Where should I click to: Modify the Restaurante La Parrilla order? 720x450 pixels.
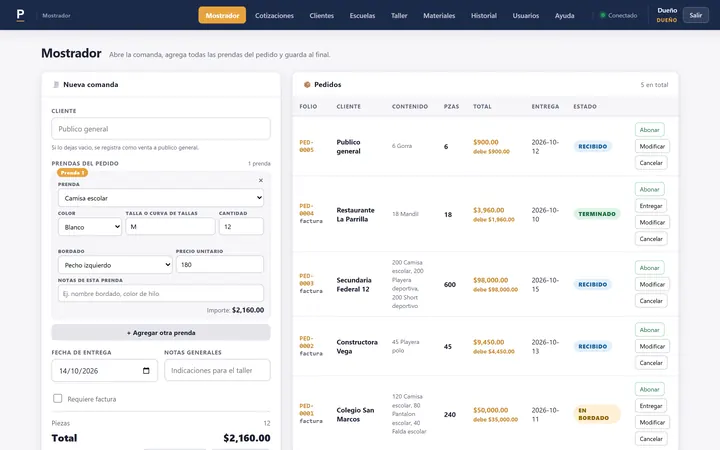coord(652,222)
